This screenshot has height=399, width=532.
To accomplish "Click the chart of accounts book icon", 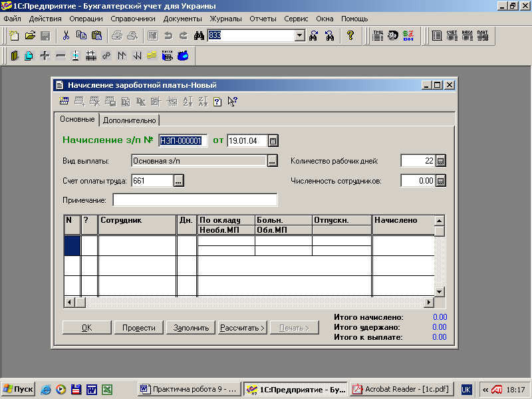I will coord(14,55).
